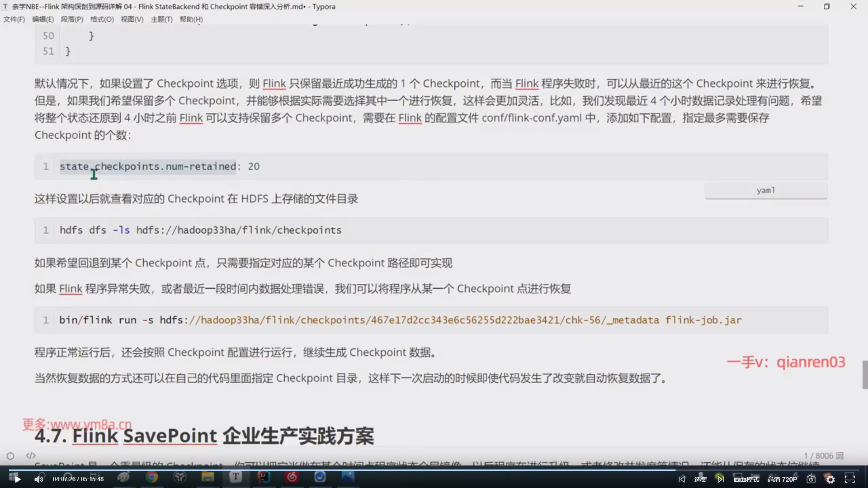Skip to next episode icon
868x488 pixels.
click(720, 479)
